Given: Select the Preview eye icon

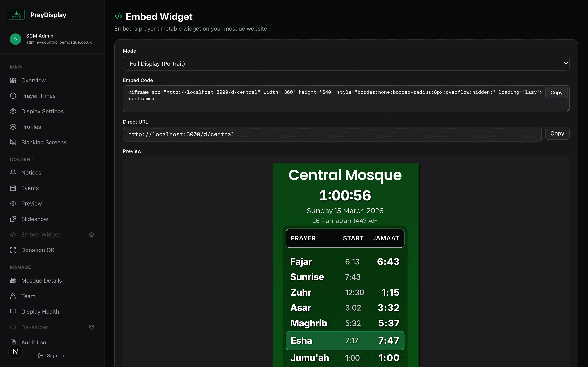Looking at the screenshot, I should coord(13,203).
